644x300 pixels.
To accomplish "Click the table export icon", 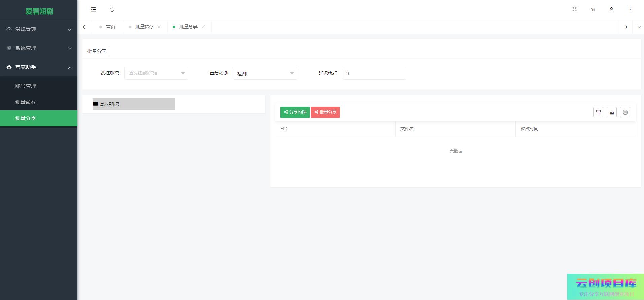I will 611,112.
